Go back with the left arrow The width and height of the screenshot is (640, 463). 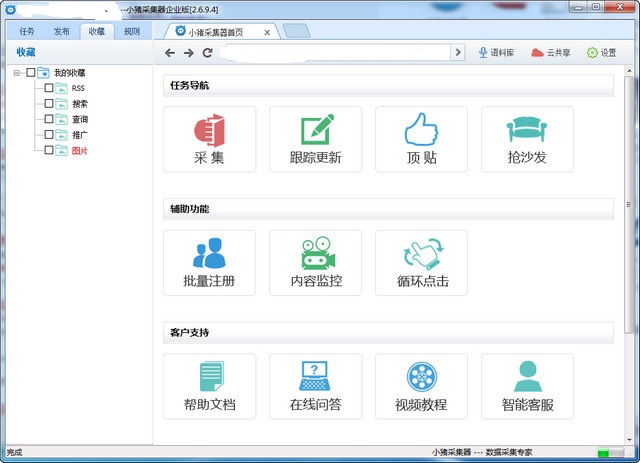click(170, 53)
